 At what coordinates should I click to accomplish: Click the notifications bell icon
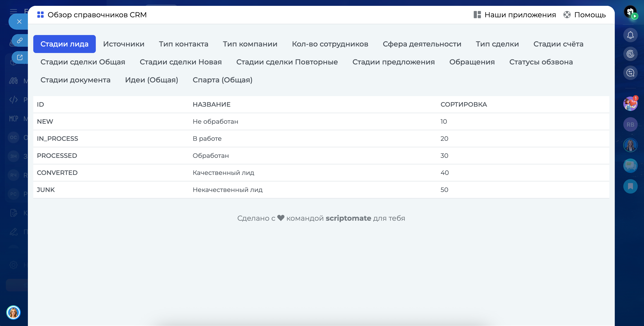click(630, 35)
